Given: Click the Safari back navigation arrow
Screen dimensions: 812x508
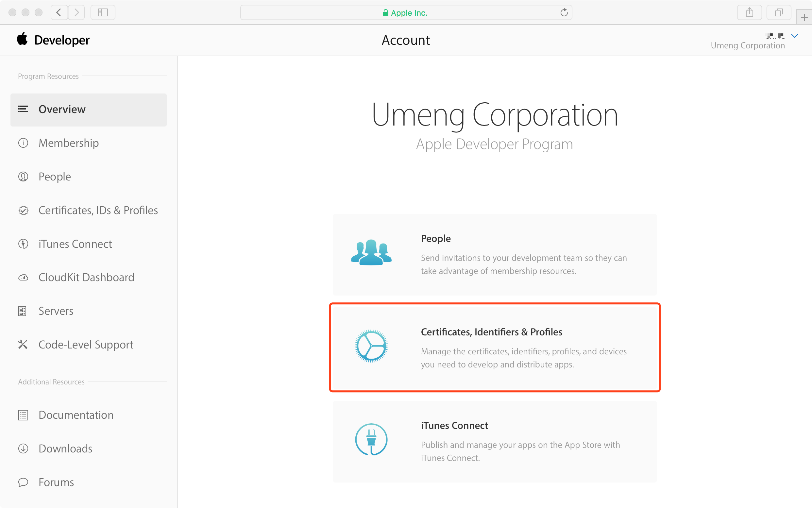Looking at the screenshot, I should (59, 12).
